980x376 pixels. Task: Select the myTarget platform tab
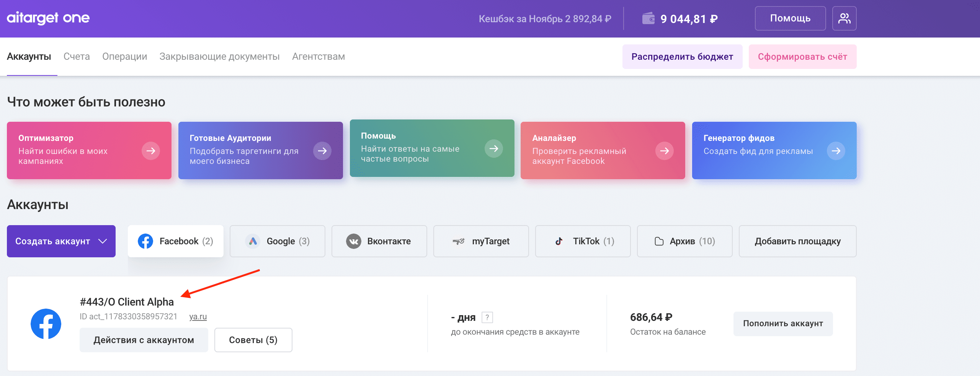481,241
